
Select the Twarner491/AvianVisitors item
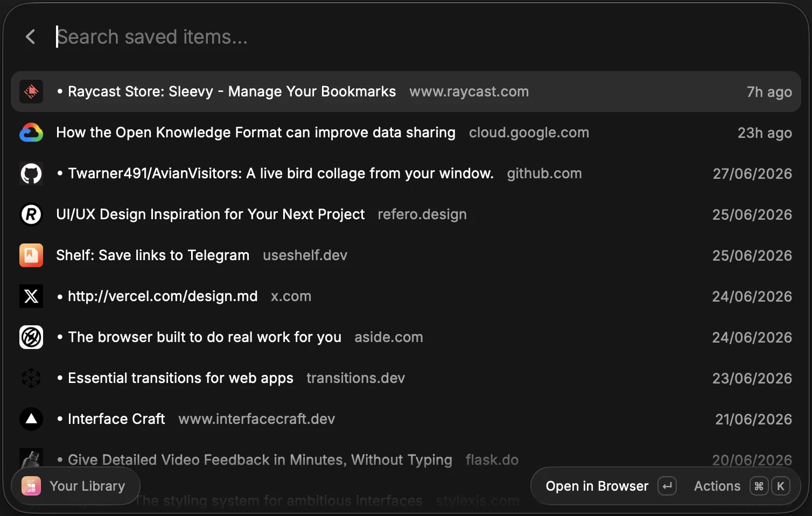[x=281, y=173]
